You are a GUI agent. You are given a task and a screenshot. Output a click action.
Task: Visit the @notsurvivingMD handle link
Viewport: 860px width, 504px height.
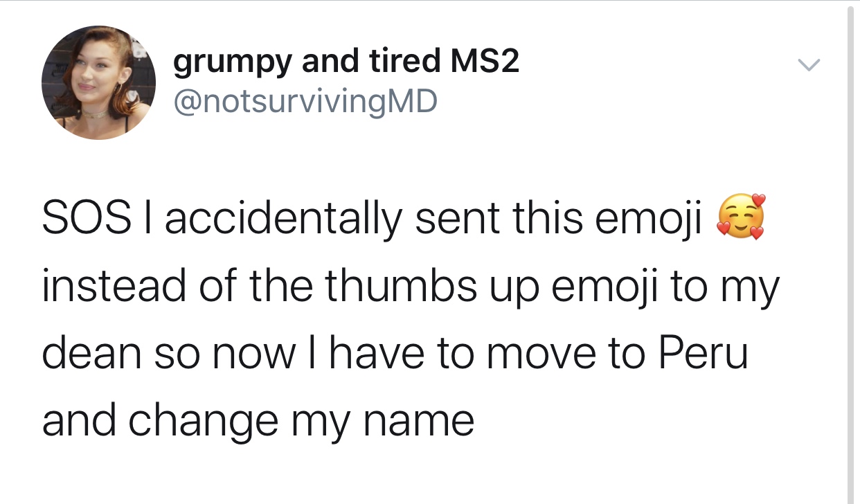tap(305, 101)
